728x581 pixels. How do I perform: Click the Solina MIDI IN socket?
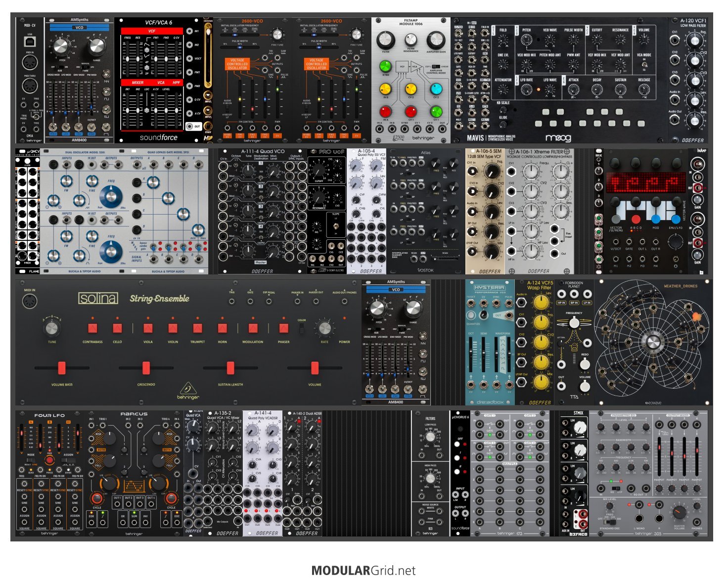coord(30,301)
